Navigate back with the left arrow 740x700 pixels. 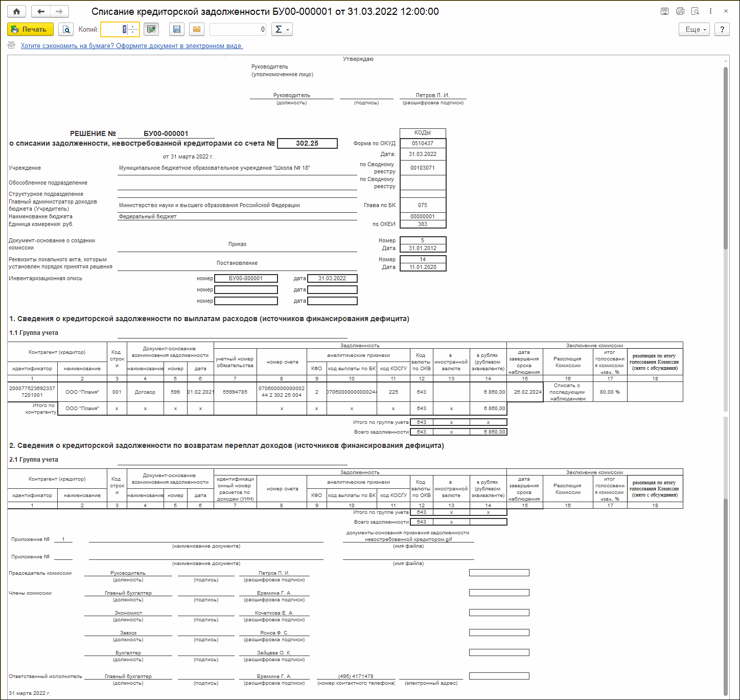pyautogui.click(x=41, y=11)
